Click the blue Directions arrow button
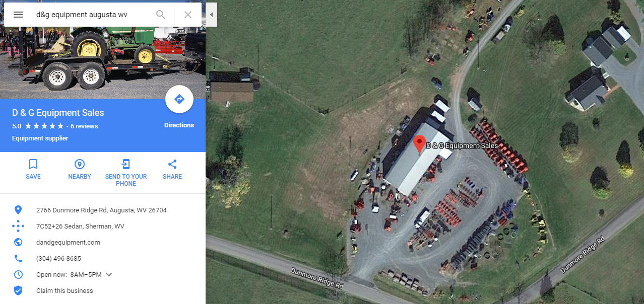This screenshot has width=644, height=304. point(179,99)
